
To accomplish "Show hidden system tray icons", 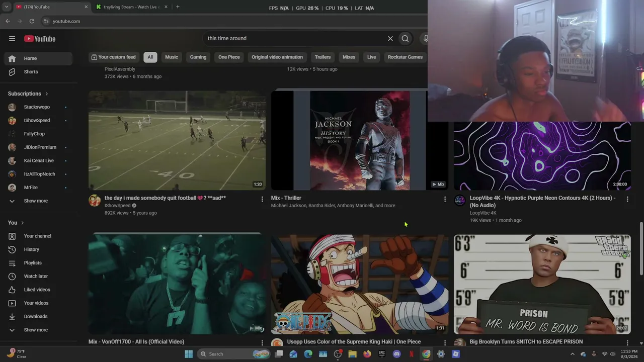I will [572, 354].
